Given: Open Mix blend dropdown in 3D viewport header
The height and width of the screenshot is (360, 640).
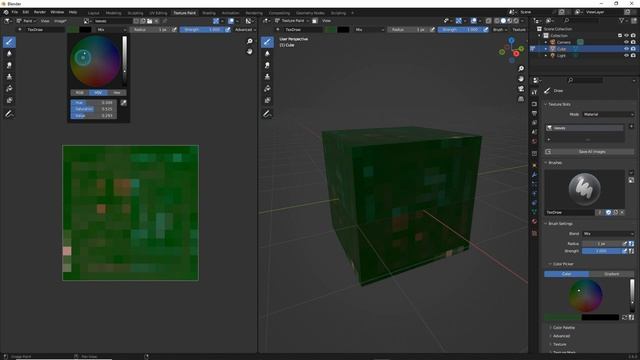Looking at the screenshot, I should [x=370, y=29].
